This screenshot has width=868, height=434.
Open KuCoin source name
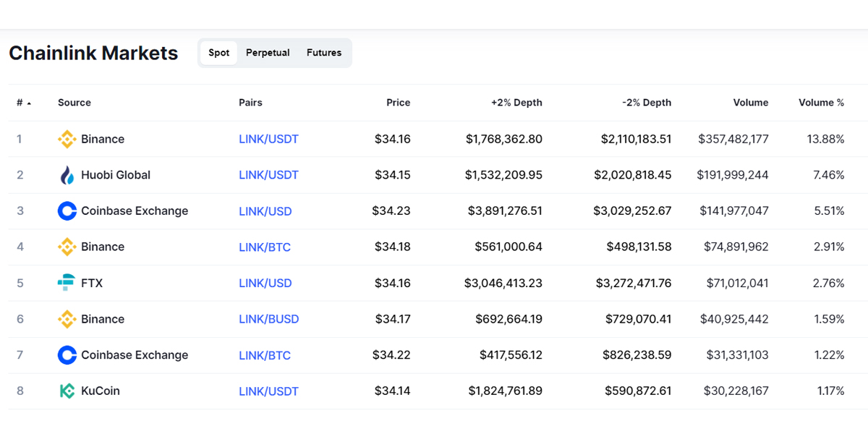point(101,391)
